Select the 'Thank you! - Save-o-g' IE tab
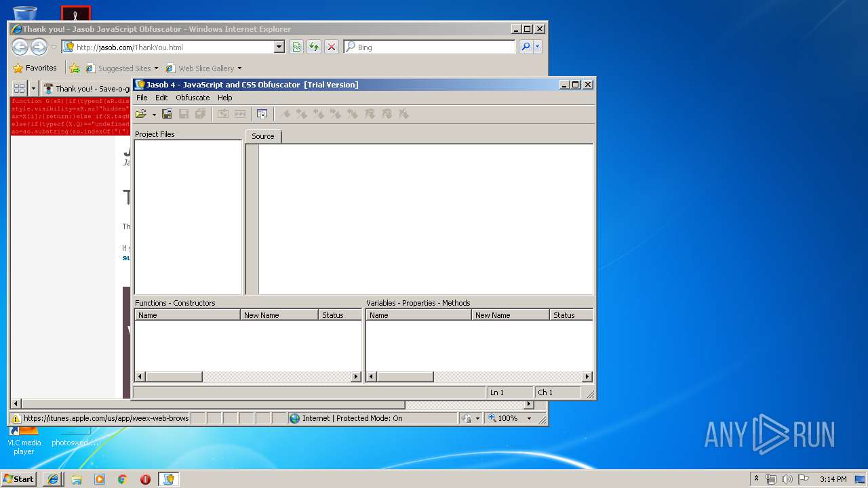The width and height of the screenshot is (868, 488). (87, 89)
